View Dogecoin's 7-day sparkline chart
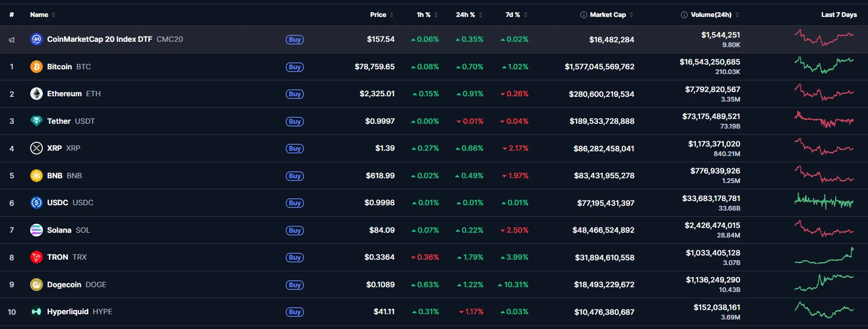 824,283
